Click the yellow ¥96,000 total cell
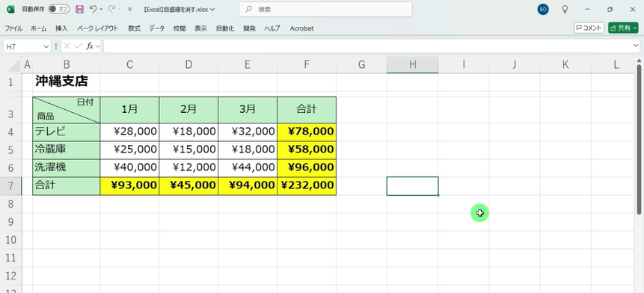644x293 pixels. point(307,168)
